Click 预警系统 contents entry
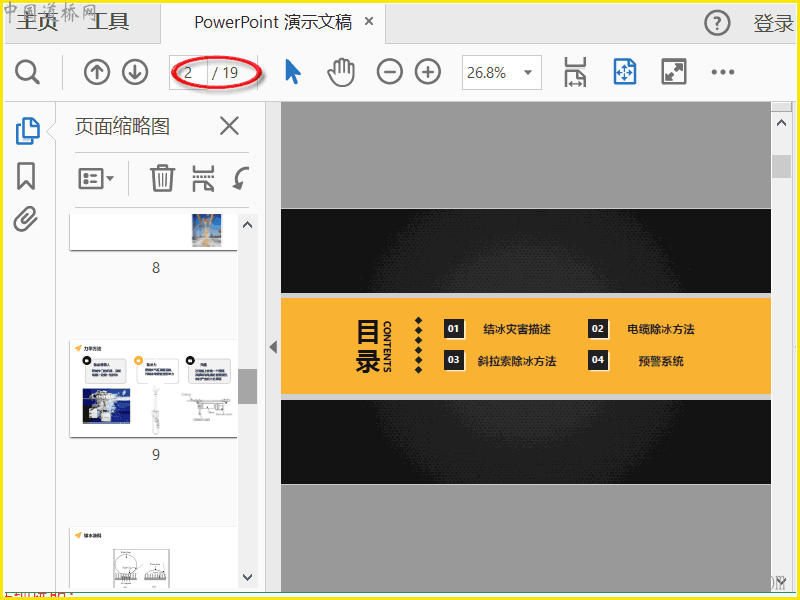This screenshot has width=800, height=600. pyautogui.click(x=661, y=361)
